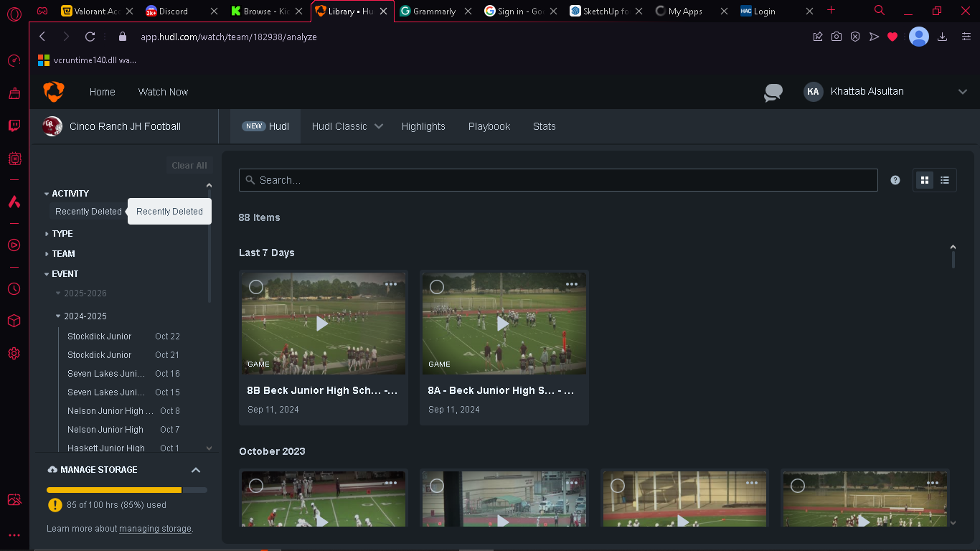Image resolution: width=980 pixels, height=551 pixels.
Task: Select the 8A Beck Junior High video checkbox
Action: pos(437,287)
